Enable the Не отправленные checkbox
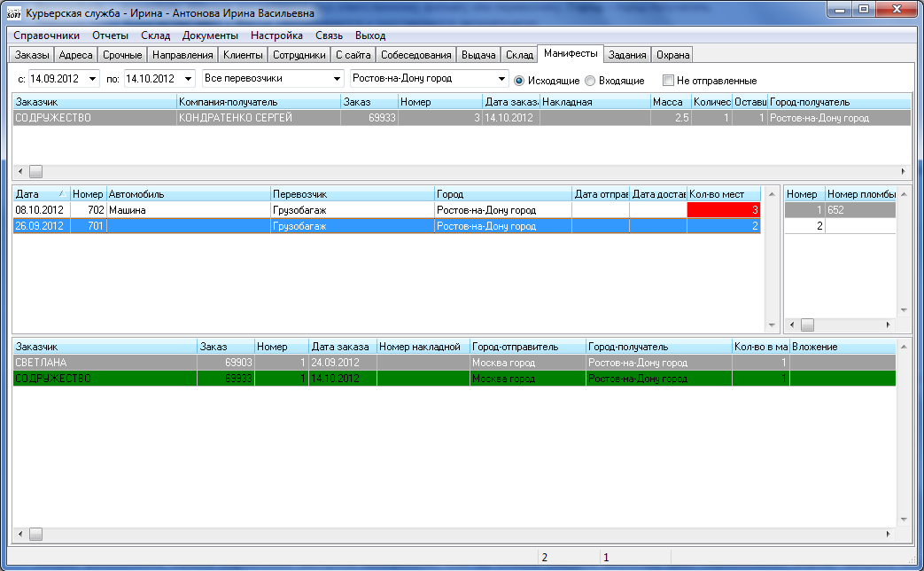The width and height of the screenshot is (924, 571). pos(668,80)
